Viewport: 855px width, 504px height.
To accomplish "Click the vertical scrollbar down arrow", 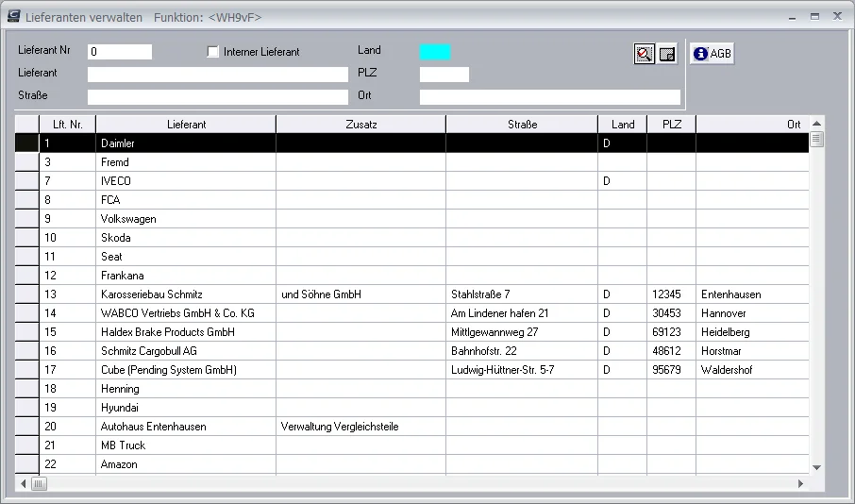I will click(x=816, y=467).
